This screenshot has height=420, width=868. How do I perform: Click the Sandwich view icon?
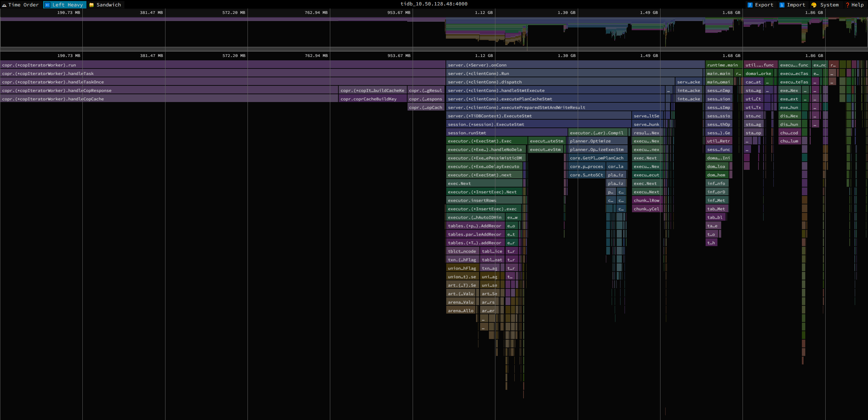(91, 5)
